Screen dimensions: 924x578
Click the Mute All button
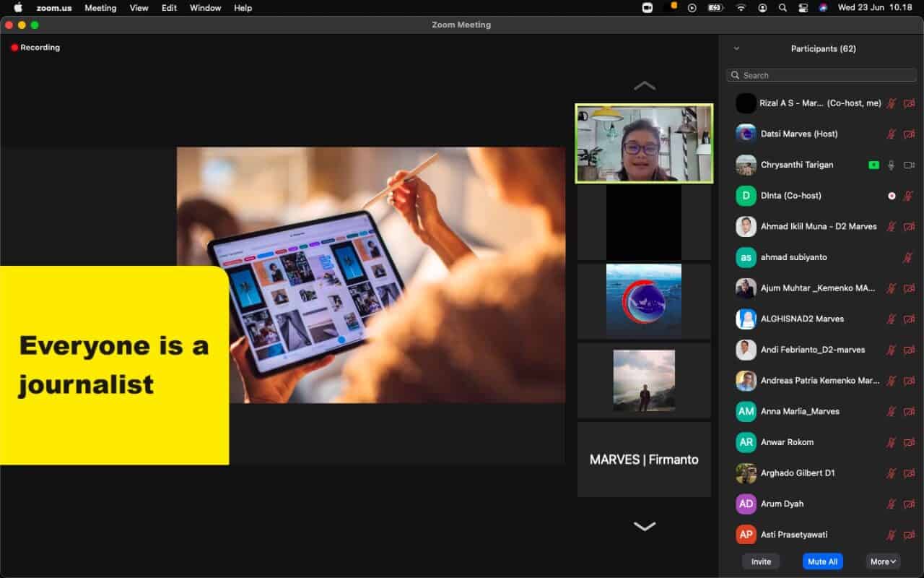pyautogui.click(x=822, y=561)
